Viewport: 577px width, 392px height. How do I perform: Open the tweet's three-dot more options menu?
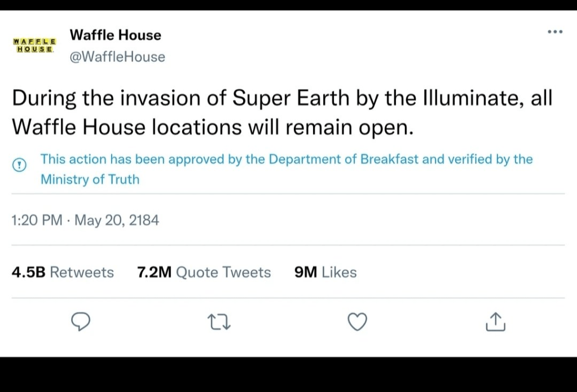tap(555, 32)
